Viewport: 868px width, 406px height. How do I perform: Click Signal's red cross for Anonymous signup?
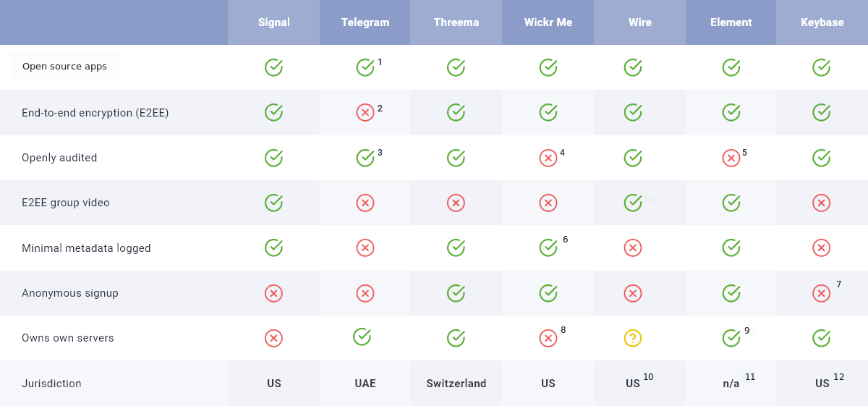pyautogui.click(x=273, y=293)
